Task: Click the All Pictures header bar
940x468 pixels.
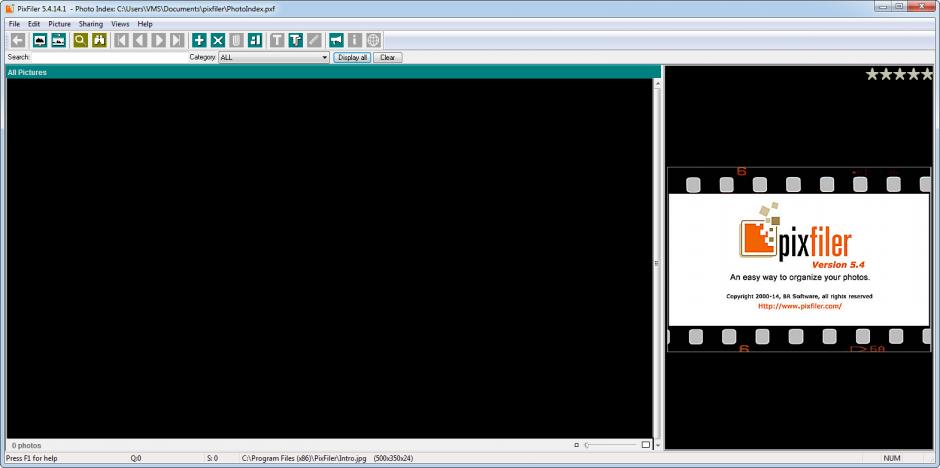Action: [x=333, y=73]
